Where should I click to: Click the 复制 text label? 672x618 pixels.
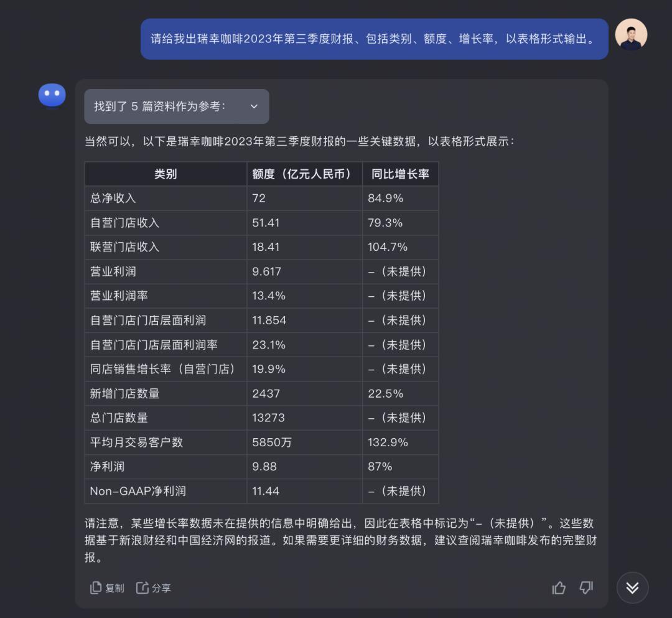point(115,588)
